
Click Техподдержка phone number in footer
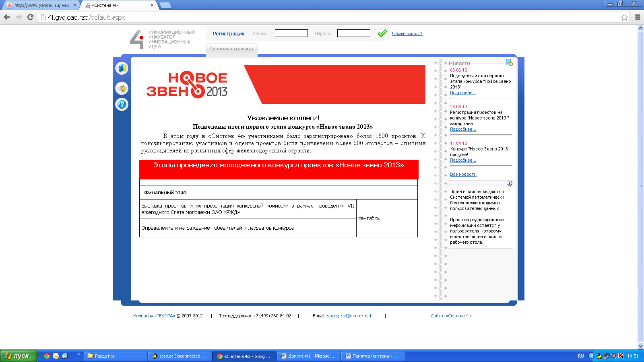pyautogui.click(x=255, y=316)
